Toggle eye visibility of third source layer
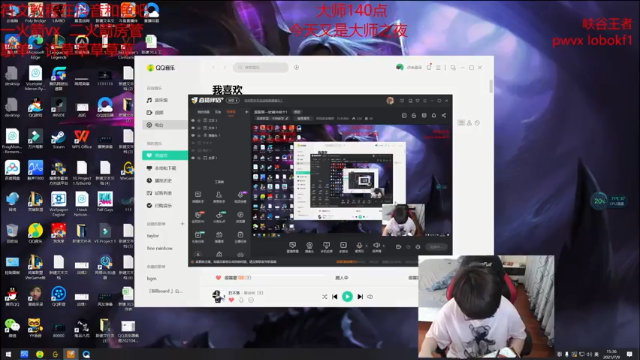Image resolution: width=640 pixels, height=360 pixels. coord(193,135)
